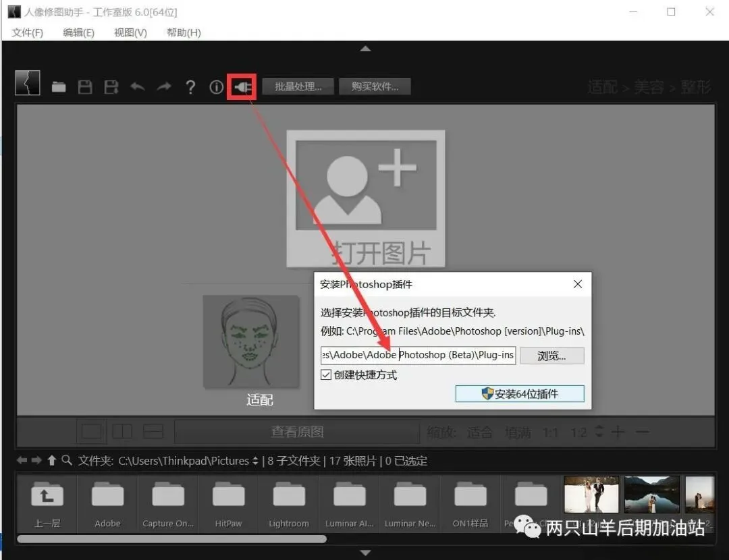Click the 安装64位插件 install button
Viewport: 729px width, 560px height.
coord(520,393)
